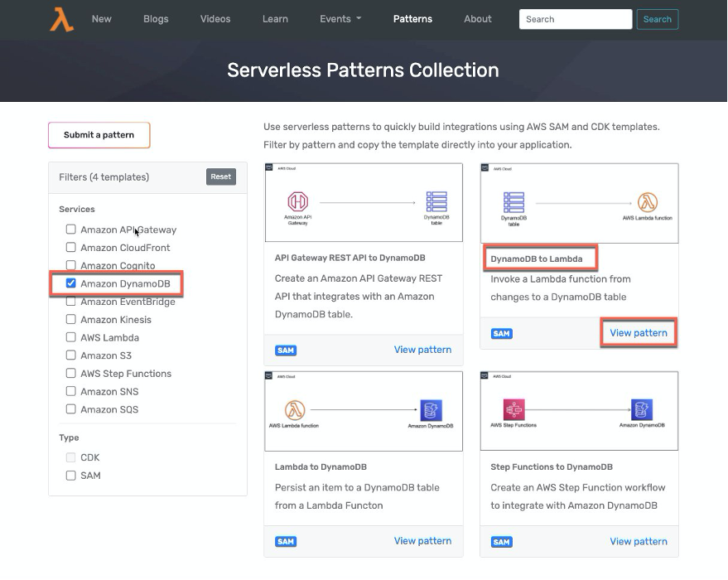Open the Videos page in the navbar
Viewport: 728px width, 580px height.
pyautogui.click(x=215, y=19)
